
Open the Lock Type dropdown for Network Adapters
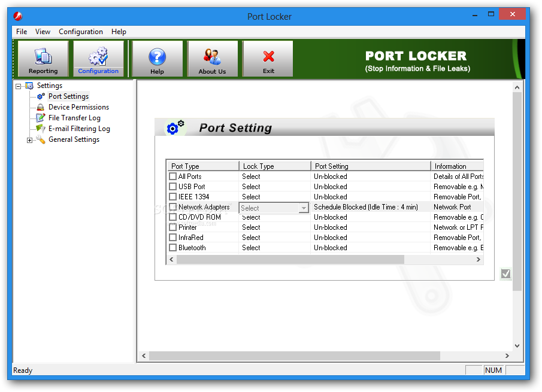point(304,206)
